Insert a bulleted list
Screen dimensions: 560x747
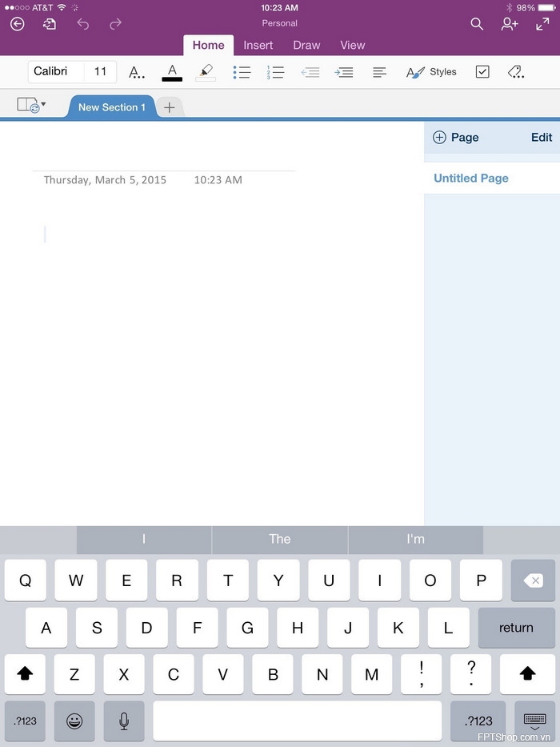[242, 72]
